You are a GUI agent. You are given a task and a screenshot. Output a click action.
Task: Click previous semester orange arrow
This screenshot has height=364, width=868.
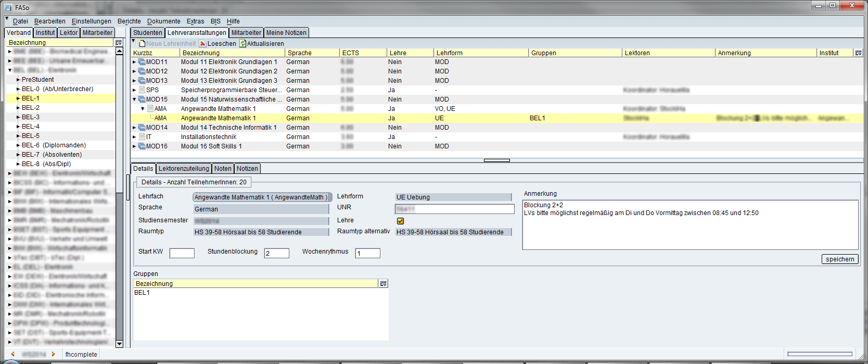point(13,354)
